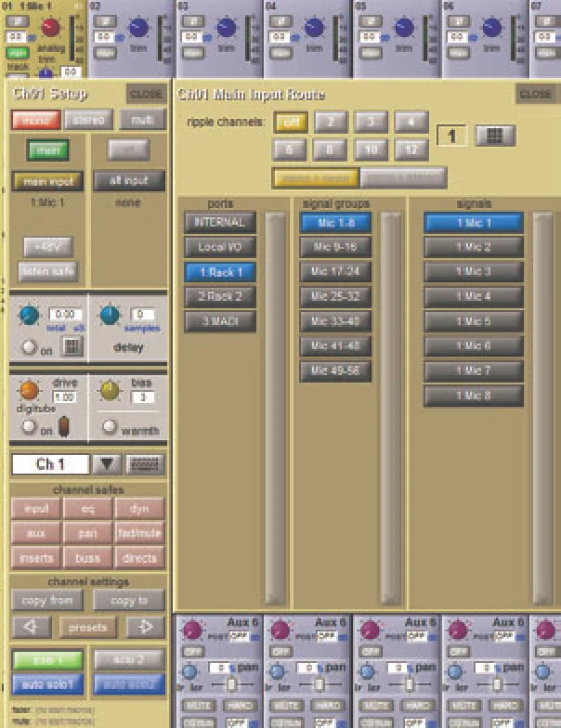
Task: Toggle the green main button in Ch01 Setup
Action: click(x=48, y=150)
